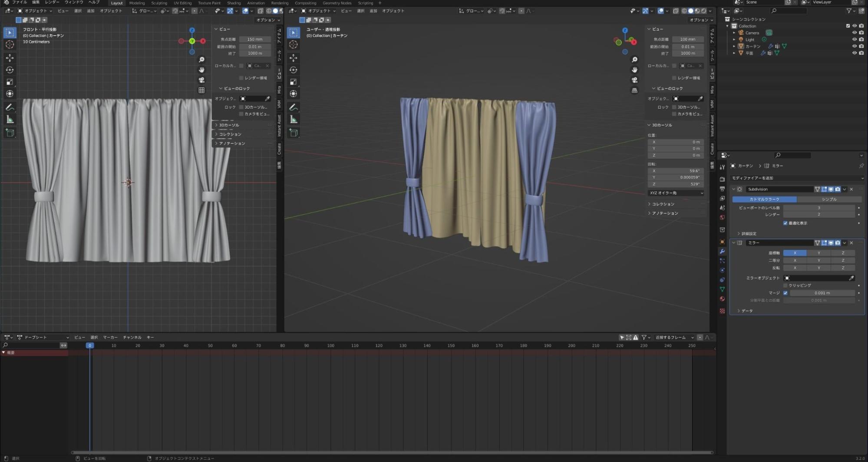Viewport: 868px width, 462px height.
Task: Enable the クリッピング checkbox
Action: coord(785,286)
